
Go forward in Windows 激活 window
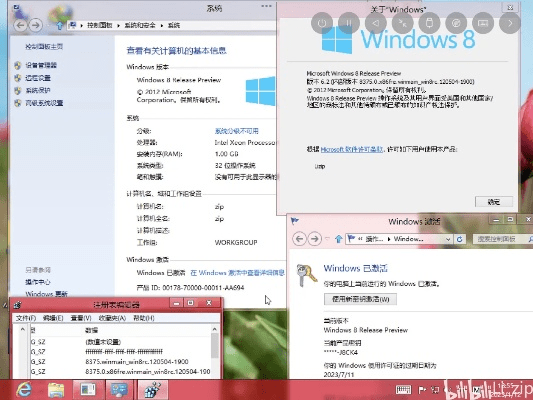[x=314, y=239]
